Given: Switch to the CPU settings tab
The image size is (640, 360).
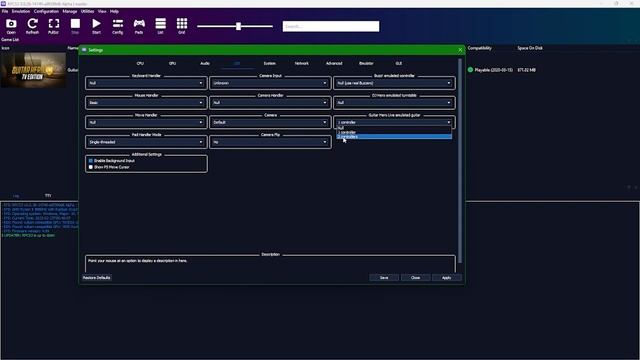Looking at the screenshot, I should click(140, 63).
